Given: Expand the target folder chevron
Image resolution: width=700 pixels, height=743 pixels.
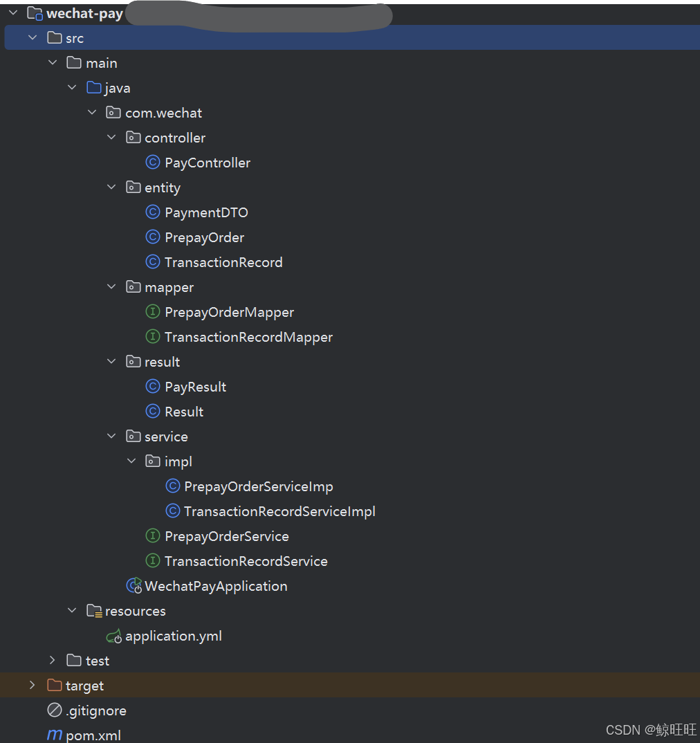Looking at the screenshot, I should 33,685.
